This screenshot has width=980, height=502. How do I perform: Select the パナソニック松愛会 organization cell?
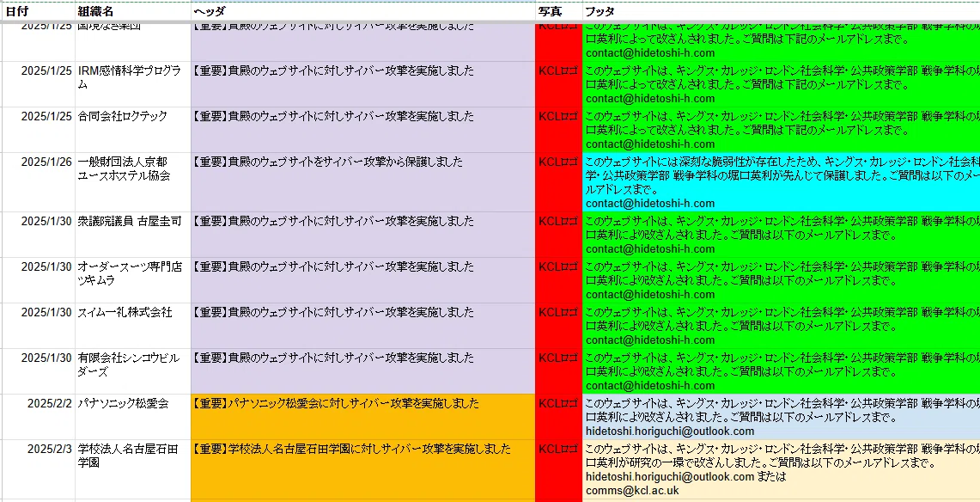pos(132,417)
